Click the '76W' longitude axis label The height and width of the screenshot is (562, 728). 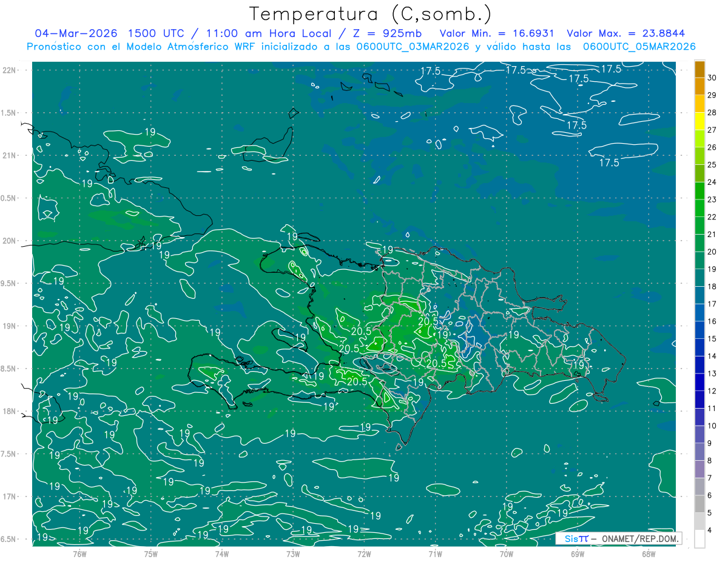click(79, 554)
